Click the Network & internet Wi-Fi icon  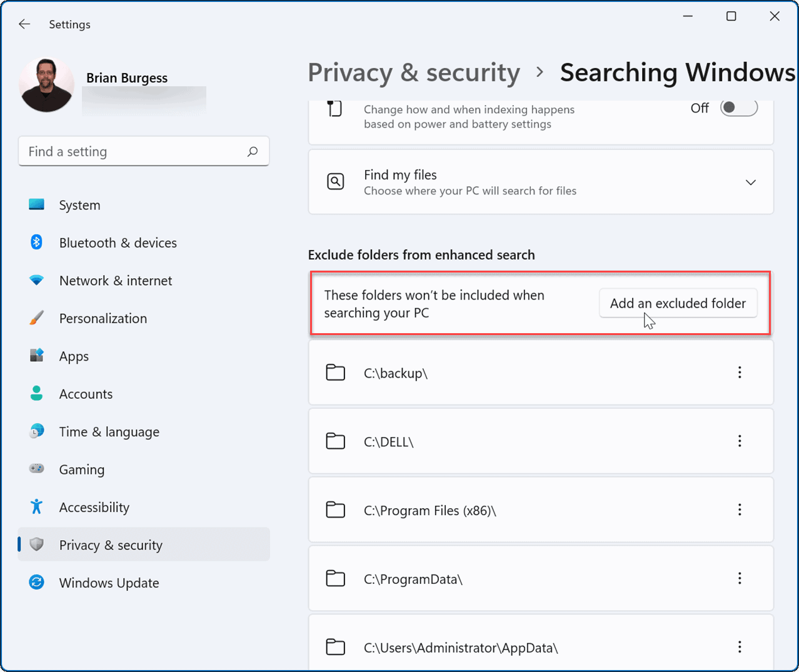tap(36, 281)
